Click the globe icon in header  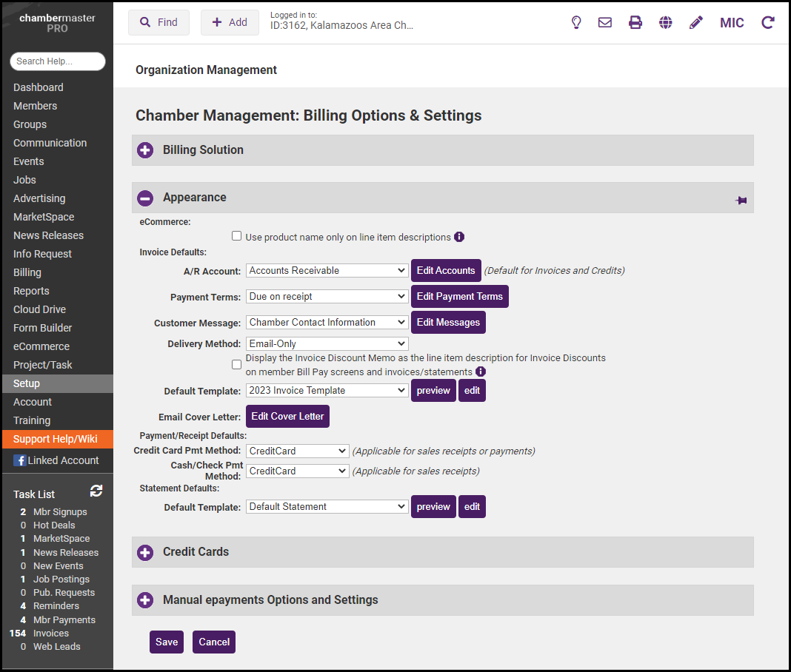[x=666, y=22]
